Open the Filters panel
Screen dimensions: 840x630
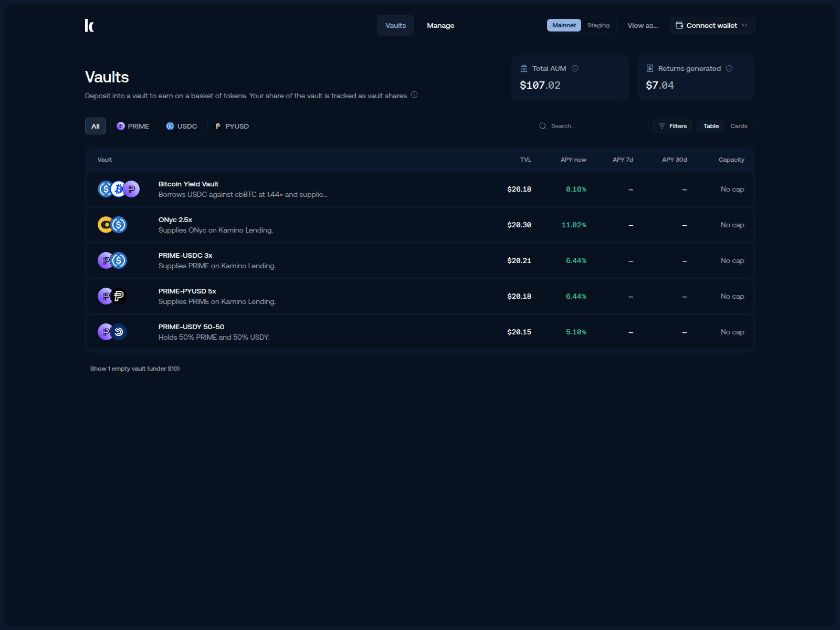673,126
